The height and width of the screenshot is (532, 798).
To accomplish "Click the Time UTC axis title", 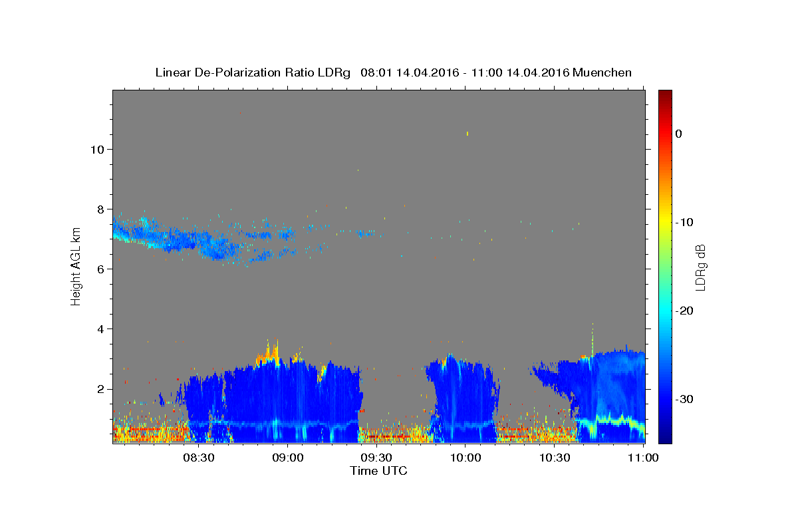I will tap(378, 471).
